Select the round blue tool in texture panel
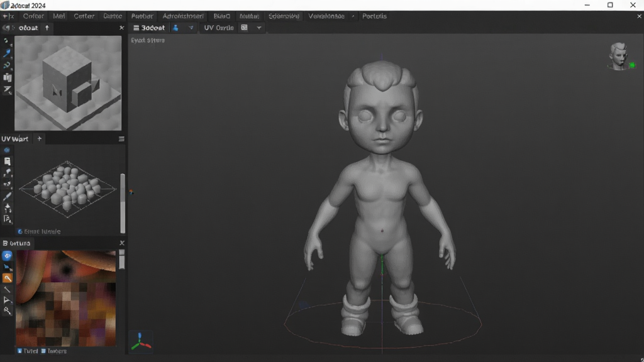Viewport: 644px width, 362px height. pyautogui.click(x=7, y=256)
